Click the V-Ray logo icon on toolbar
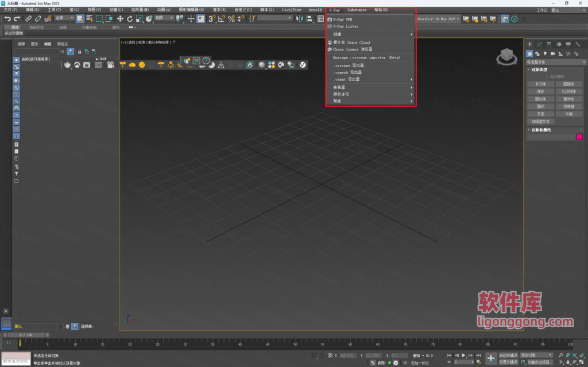The image size is (588, 367). click(303, 65)
